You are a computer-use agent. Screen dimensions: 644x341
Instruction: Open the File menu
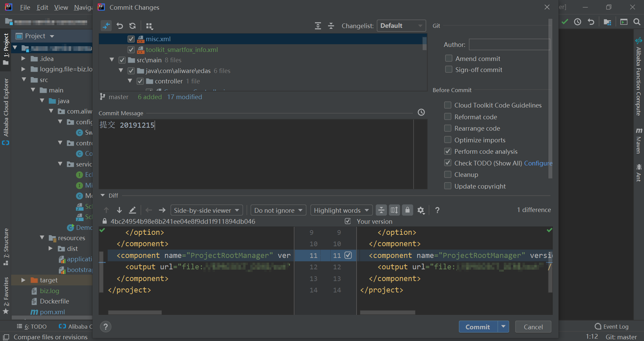pyautogui.click(x=25, y=7)
